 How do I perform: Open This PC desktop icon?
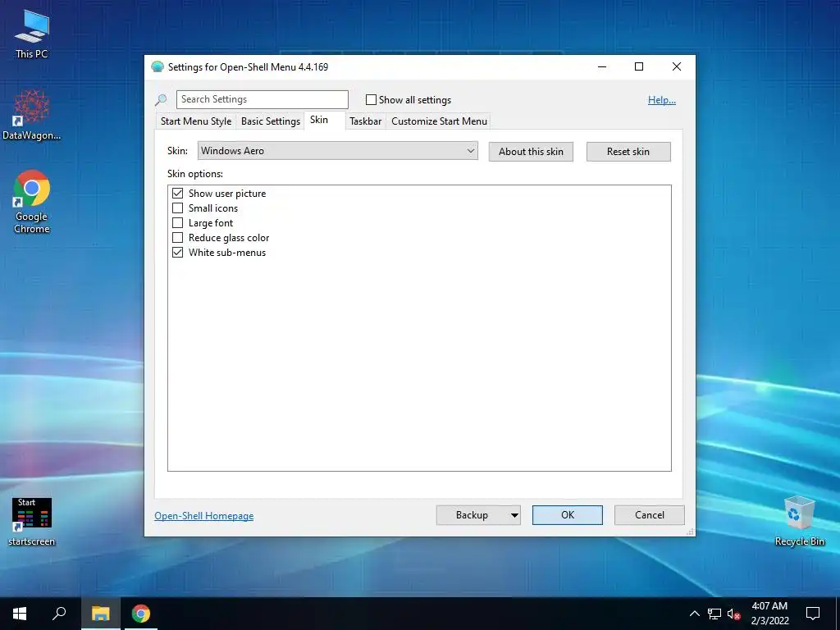pyautogui.click(x=32, y=34)
